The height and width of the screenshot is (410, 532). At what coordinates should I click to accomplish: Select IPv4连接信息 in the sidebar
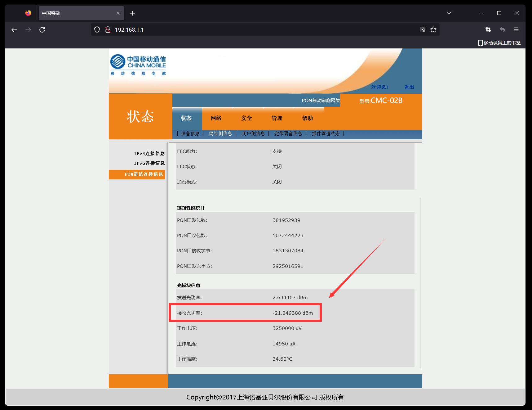tap(149, 154)
